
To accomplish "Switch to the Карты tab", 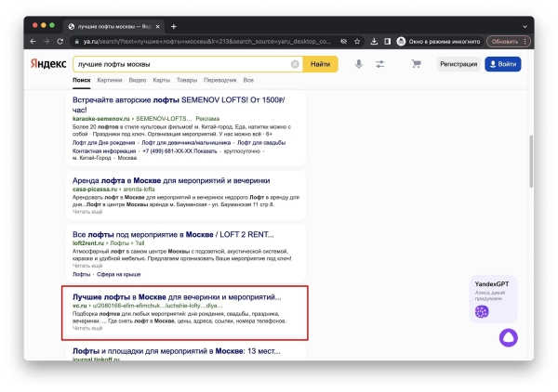I will (161, 80).
